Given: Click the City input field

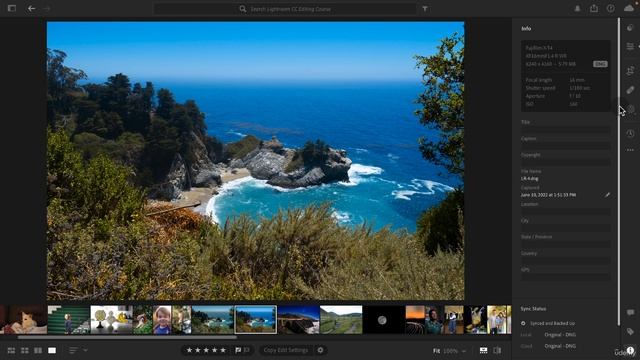Looking at the screenshot, I should tap(566, 228).
